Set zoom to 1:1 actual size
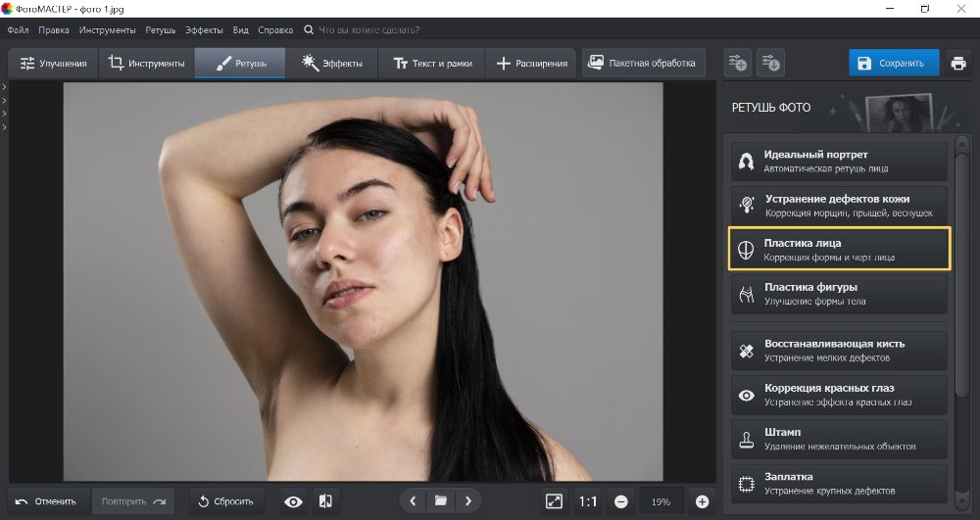 coord(588,501)
